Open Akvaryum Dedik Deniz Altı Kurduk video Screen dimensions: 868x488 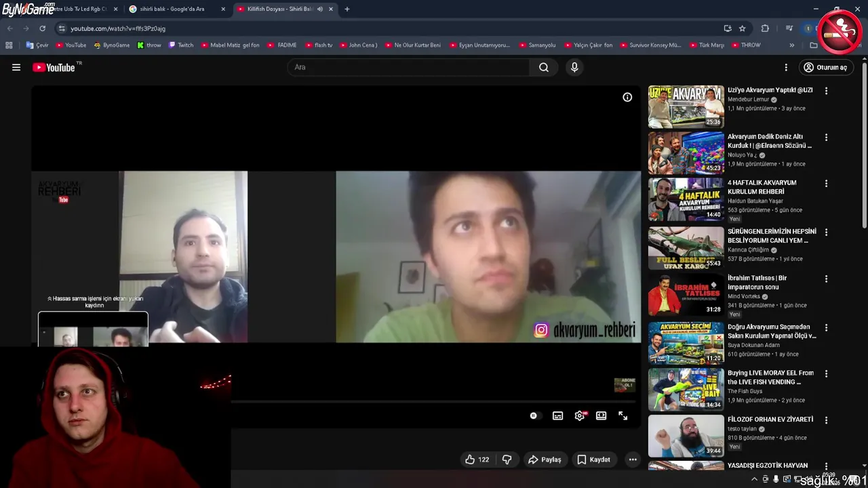pyautogui.click(x=686, y=153)
